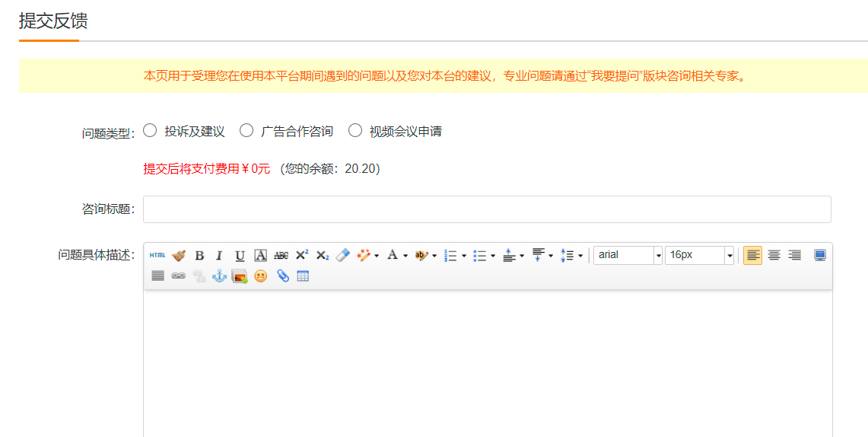The height and width of the screenshot is (437, 868).
Task: Click the Bold formatting icon
Action: point(199,256)
